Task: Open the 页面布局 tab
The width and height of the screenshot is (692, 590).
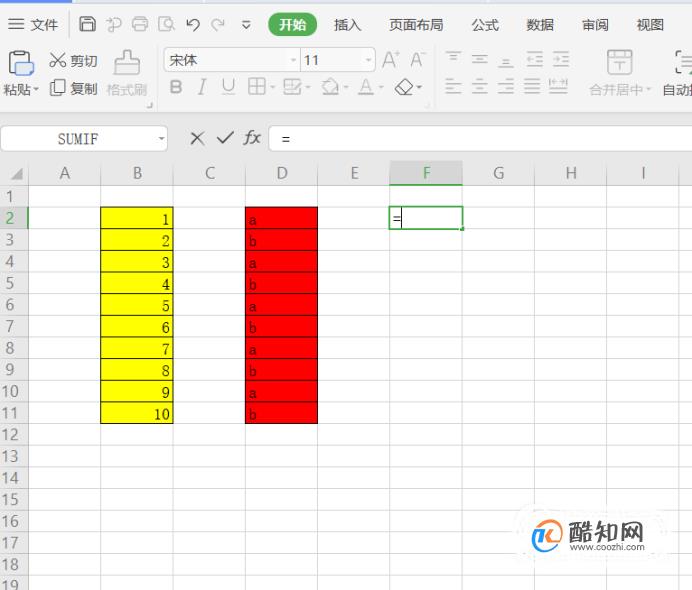Action: (416, 25)
